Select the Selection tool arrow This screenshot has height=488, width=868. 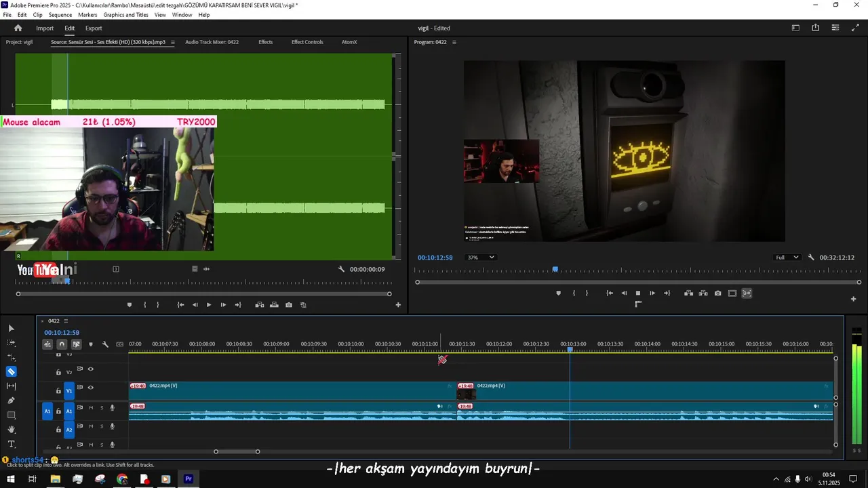click(11, 329)
